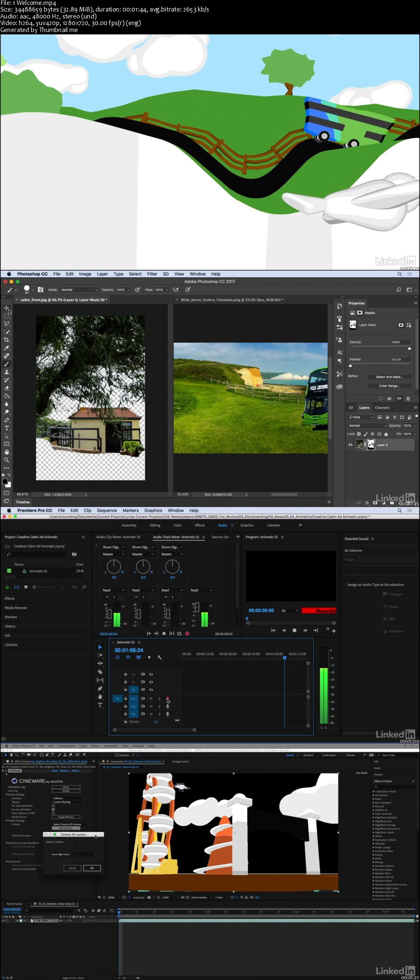Open the Kind filter dropdown in Layers panel
Image resolution: width=420 pixels, height=980 pixels.
361,417
